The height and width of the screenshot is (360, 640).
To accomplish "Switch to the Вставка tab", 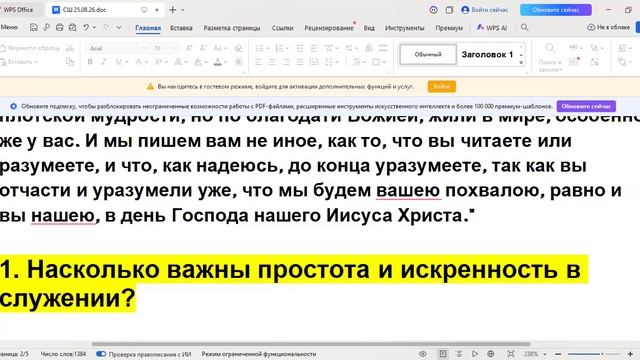I will pyautogui.click(x=181, y=28).
